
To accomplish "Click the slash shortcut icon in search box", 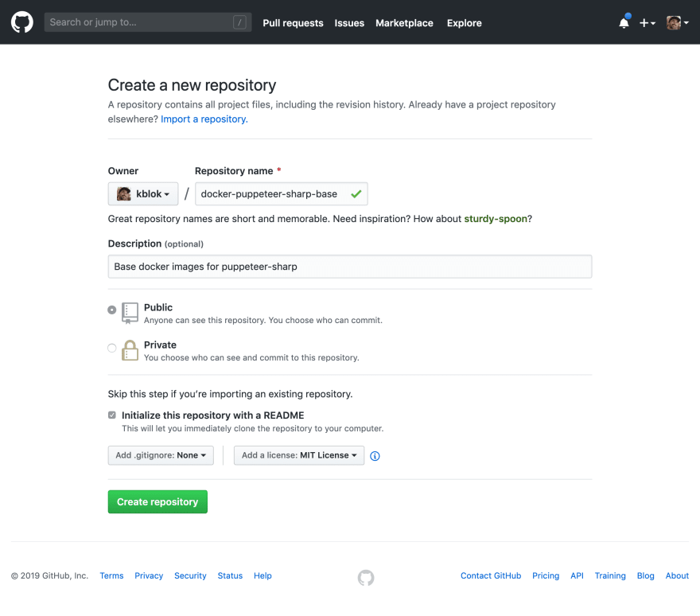I will (239, 22).
